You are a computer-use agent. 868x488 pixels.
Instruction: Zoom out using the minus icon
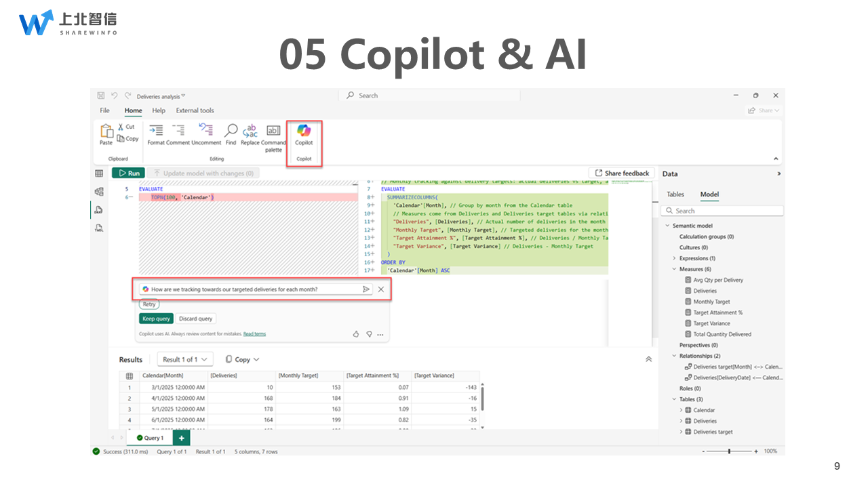click(705, 451)
